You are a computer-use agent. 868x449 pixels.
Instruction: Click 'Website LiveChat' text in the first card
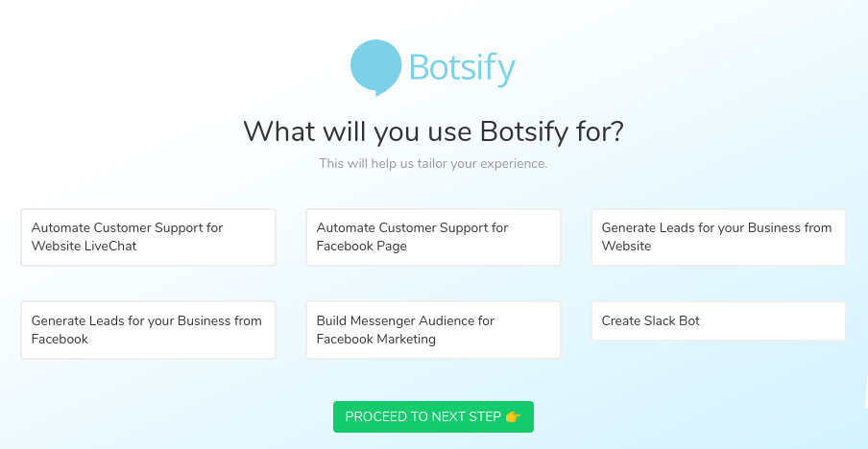(84, 247)
